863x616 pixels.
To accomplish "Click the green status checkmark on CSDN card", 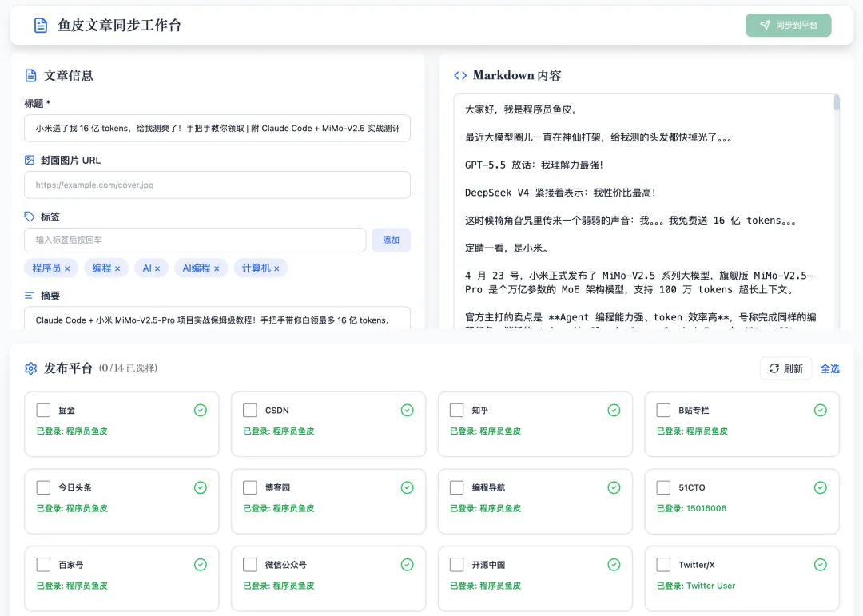I will (408, 410).
